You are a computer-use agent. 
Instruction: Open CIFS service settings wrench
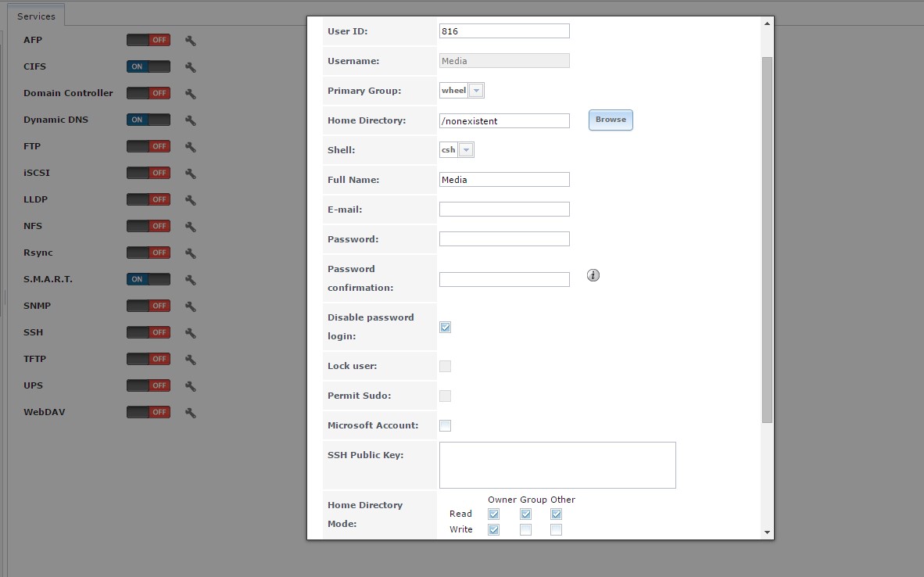click(x=190, y=67)
